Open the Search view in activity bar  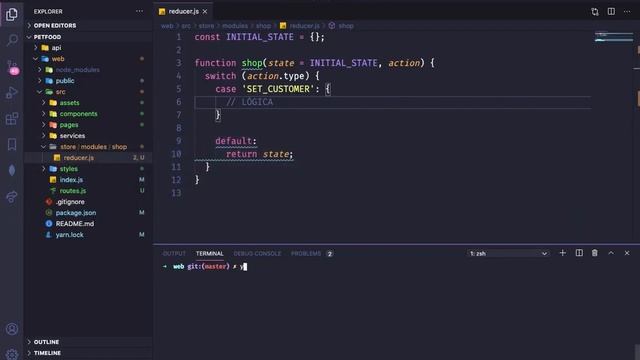point(12,40)
